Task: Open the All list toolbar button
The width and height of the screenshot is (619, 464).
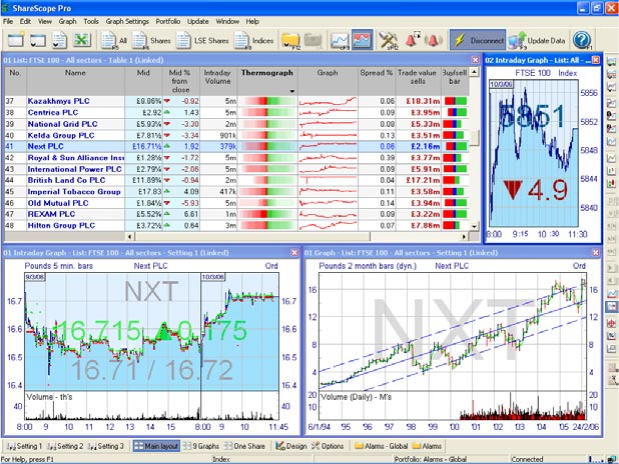Action: (114, 40)
